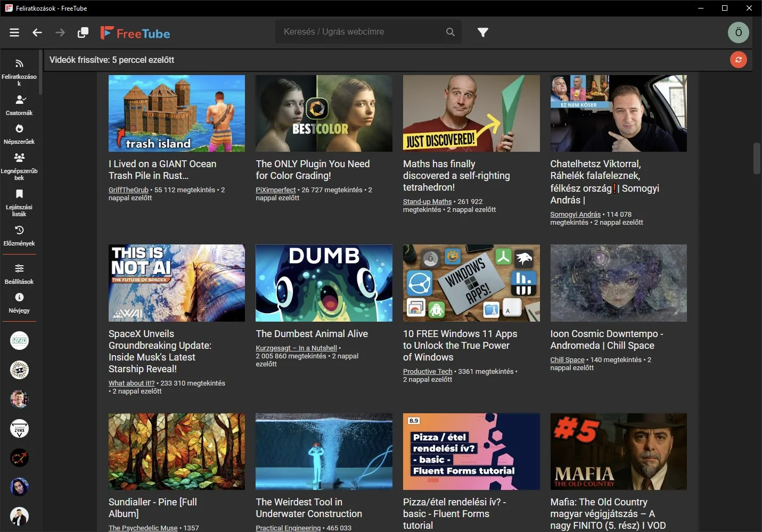Open Csatornák in the sidebar
Image resolution: width=762 pixels, height=532 pixels.
point(19,105)
